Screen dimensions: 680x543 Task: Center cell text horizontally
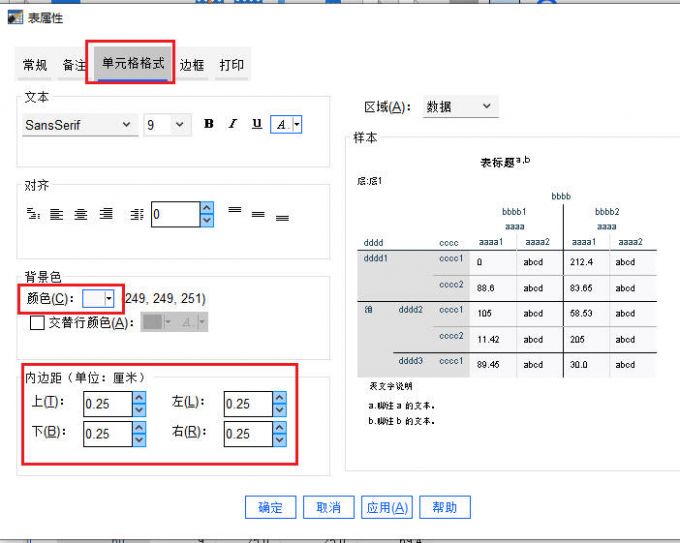[x=81, y=214]
